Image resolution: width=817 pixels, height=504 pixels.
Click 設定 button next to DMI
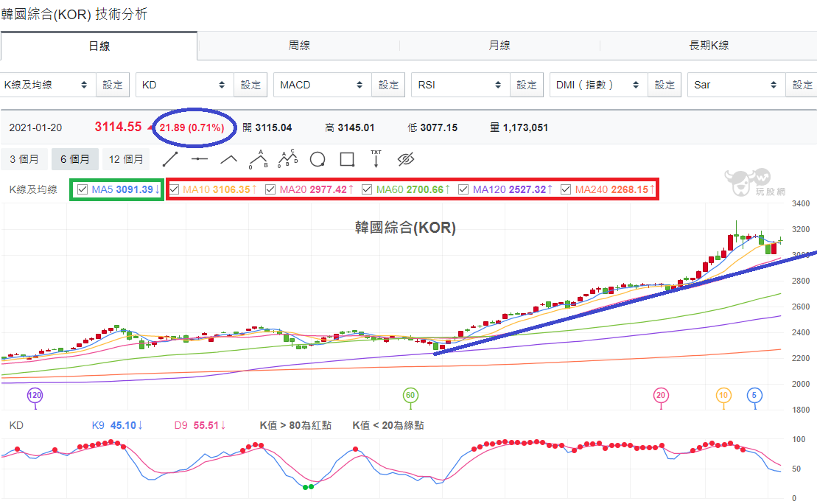(x=665, y=85)
